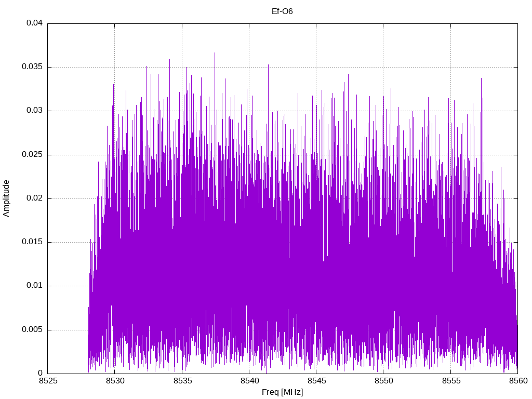Click the 0.015 y-axis tick label
Image resolution: width=532 pixels, height=399 pixels.
32,242
